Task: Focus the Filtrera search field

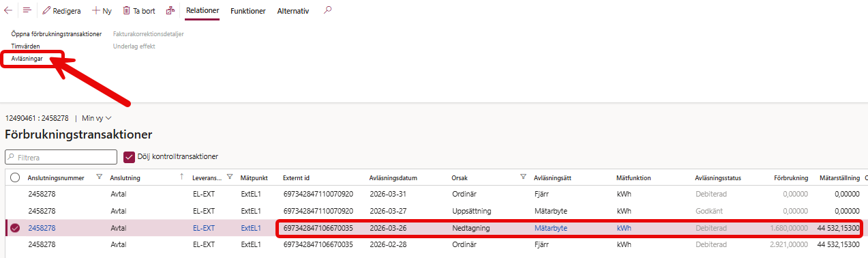Action: click(x=61, y=157)
